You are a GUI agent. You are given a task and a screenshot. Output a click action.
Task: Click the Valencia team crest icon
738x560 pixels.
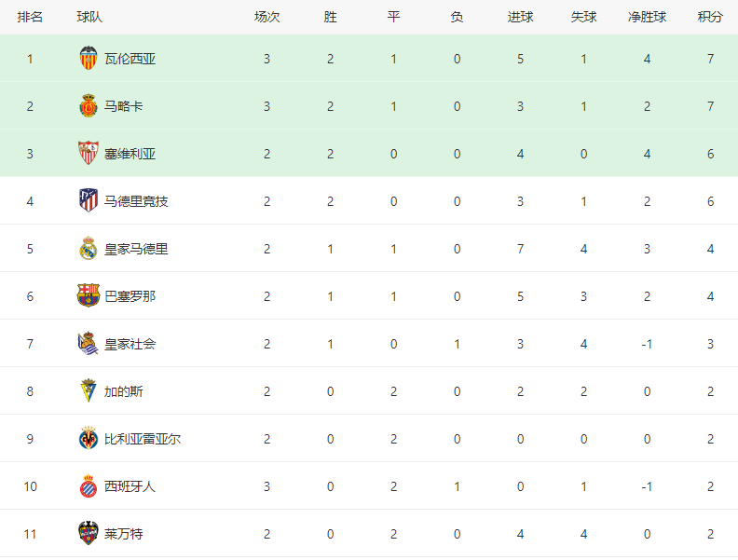pos(88,59)
